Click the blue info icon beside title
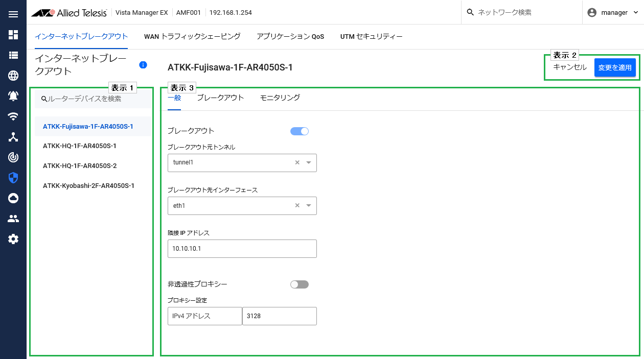The height and width of the screenshot is (359, 644). click(143, 65)
